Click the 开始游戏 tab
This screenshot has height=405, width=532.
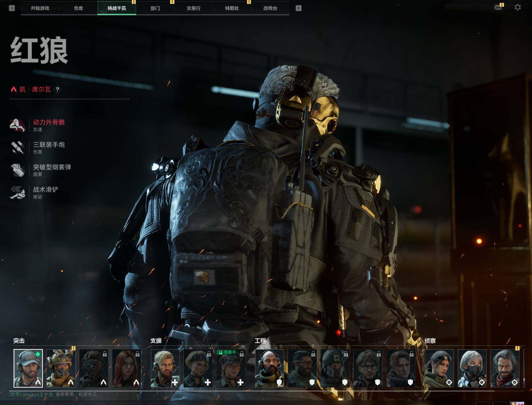tap(40, 8)
